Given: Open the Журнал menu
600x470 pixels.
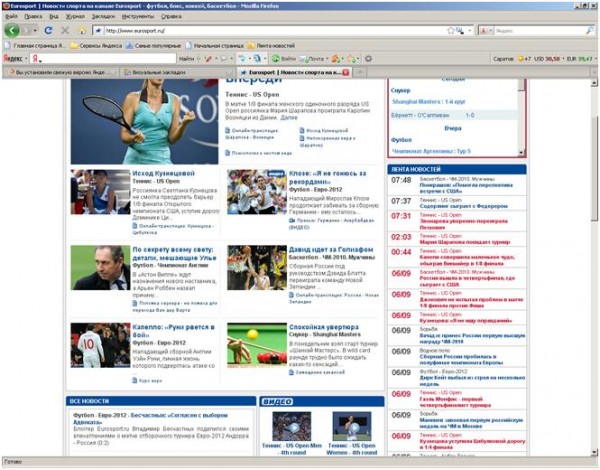Looking at the screenshot, I should tap(75, 16).
